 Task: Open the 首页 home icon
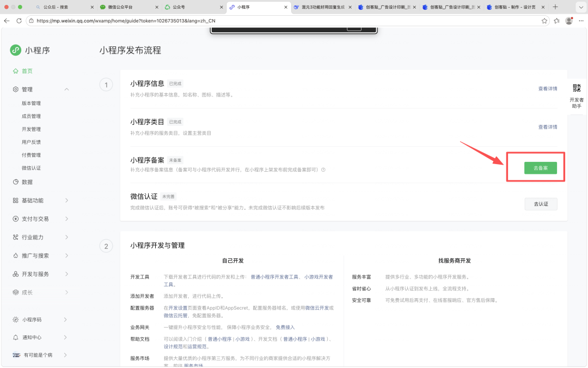coord(15,71)
